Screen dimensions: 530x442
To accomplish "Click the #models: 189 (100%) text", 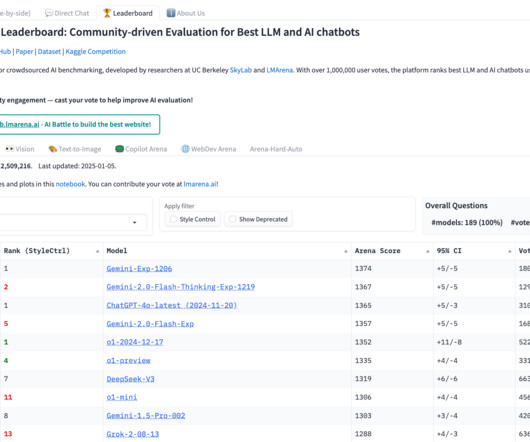I will 467,223.
